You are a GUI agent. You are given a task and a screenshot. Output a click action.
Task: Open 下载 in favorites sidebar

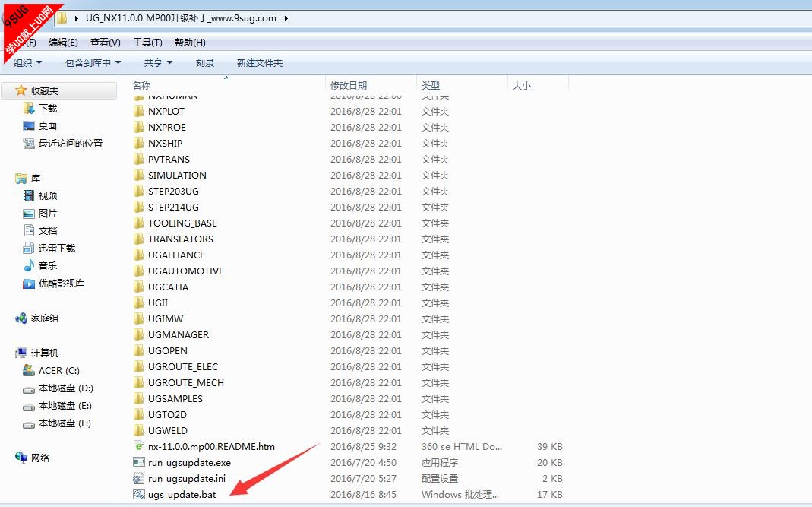pos(40,109)
